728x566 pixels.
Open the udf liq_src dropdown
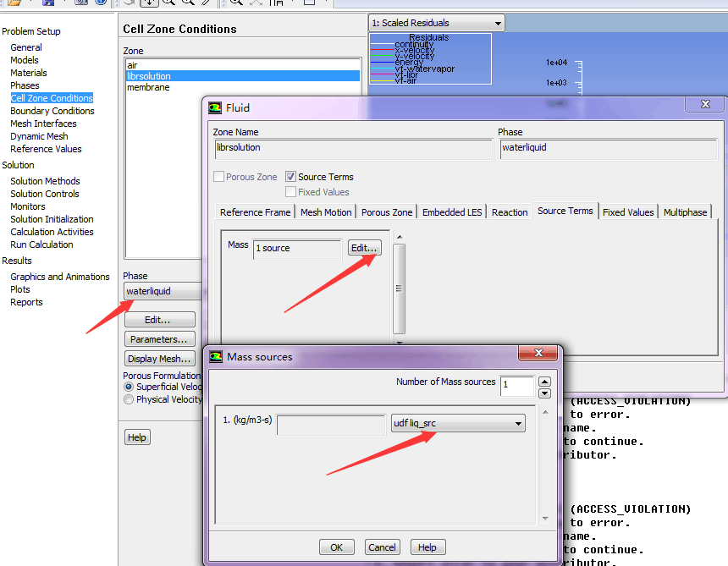(x=458, y=423)
